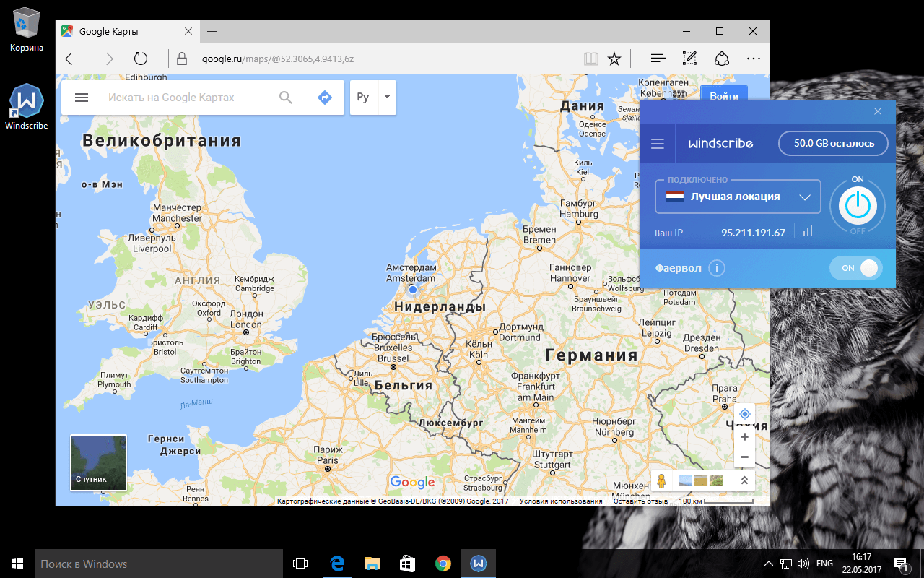Toggle the Фаервол firewall switch

click(x=856, y=268)
